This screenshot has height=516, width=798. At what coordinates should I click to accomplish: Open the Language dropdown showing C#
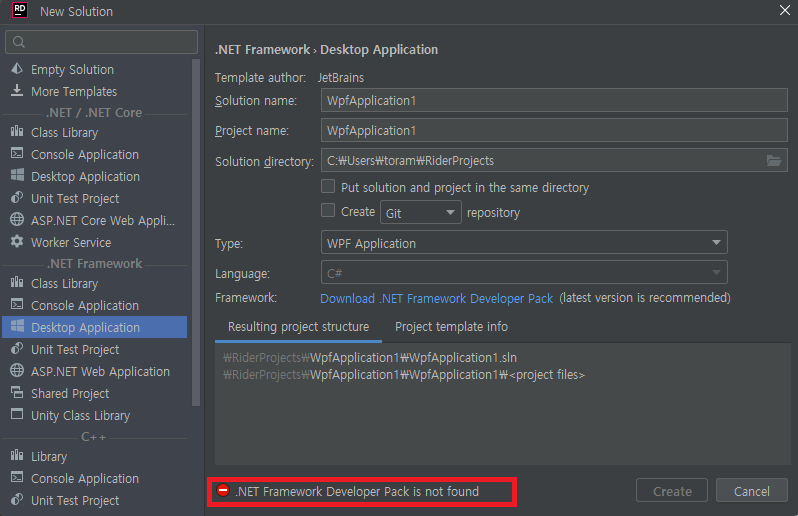click(x=524, y=273)
